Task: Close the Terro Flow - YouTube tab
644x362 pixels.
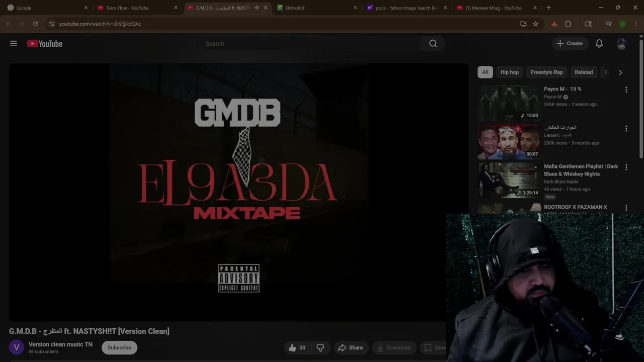Action: pyautogui.click(x=176, y=8)
